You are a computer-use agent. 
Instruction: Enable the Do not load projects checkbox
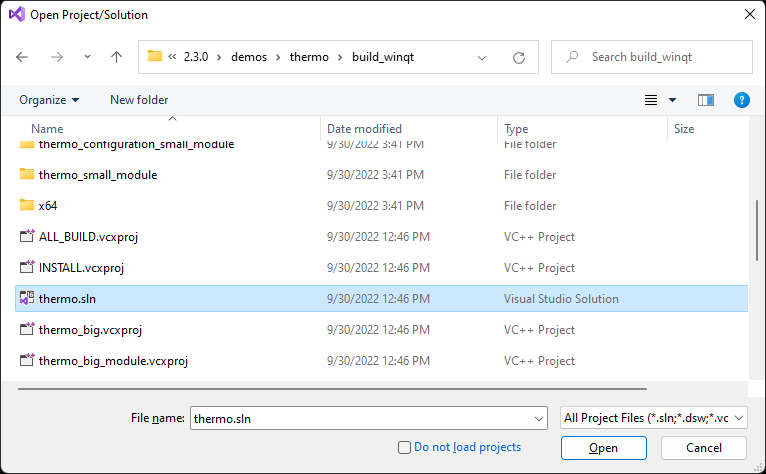404,447
